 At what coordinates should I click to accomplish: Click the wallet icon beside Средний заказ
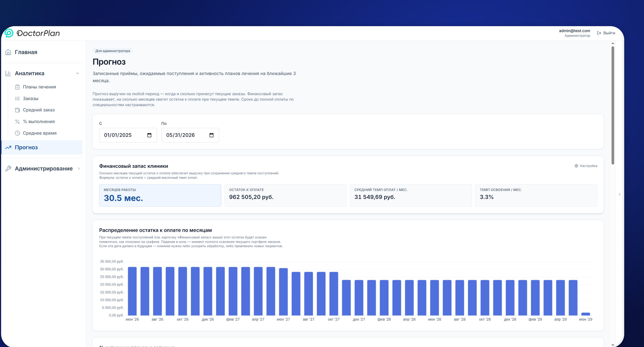17,110
